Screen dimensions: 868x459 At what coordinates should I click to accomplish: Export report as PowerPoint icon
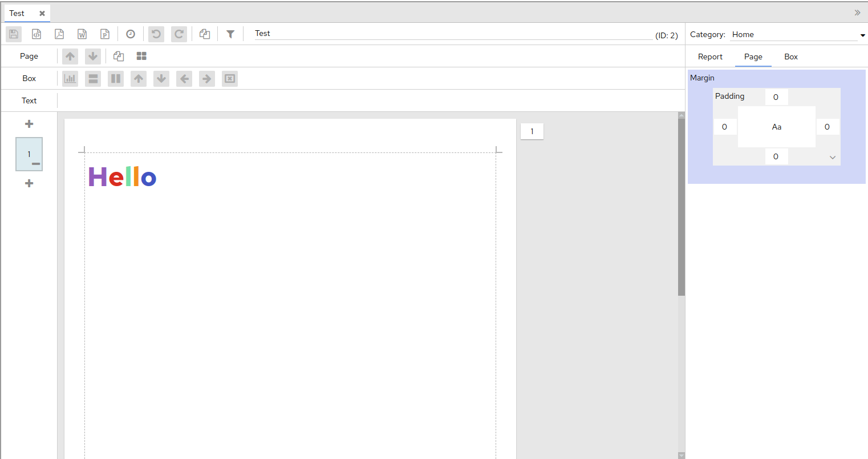pyautogui.click(x=105, y=34)
